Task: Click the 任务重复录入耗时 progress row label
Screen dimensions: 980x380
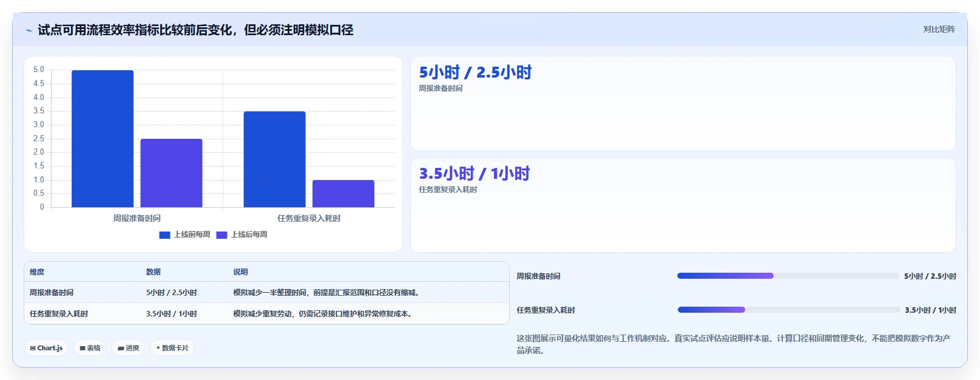Action: 546,310
